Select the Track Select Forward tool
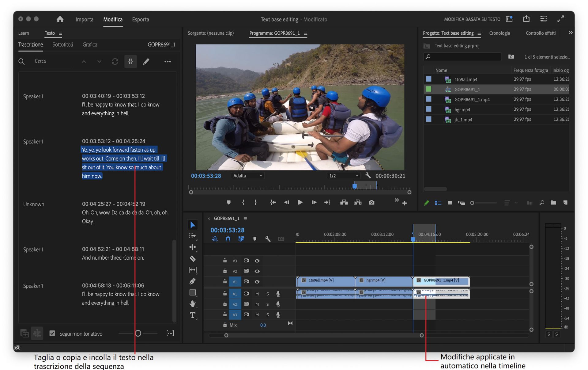This screenshot has width=588, height=370. pyautogui.click(x=192, y=236)
